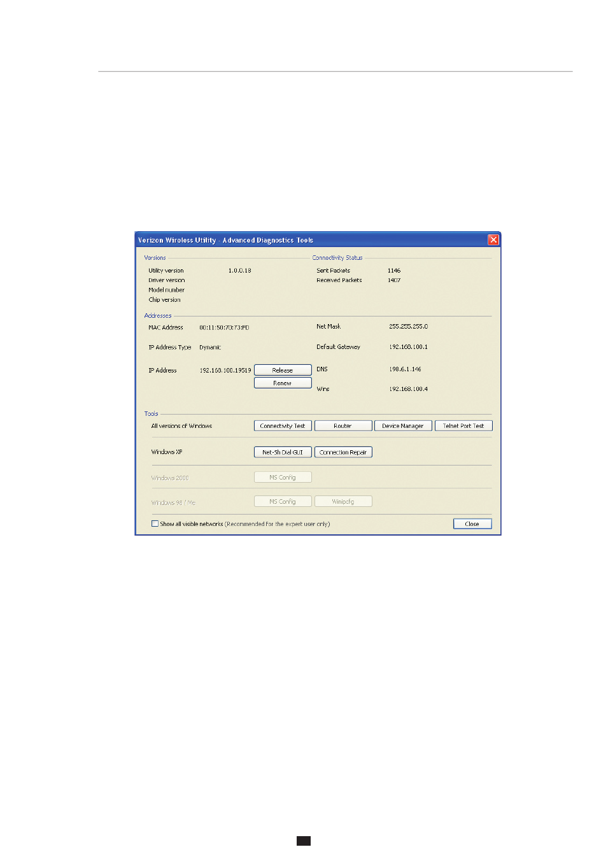This screenshot has width=608, height=868.
Task: Click the Sent Packets label
Action: coord(334,271)
